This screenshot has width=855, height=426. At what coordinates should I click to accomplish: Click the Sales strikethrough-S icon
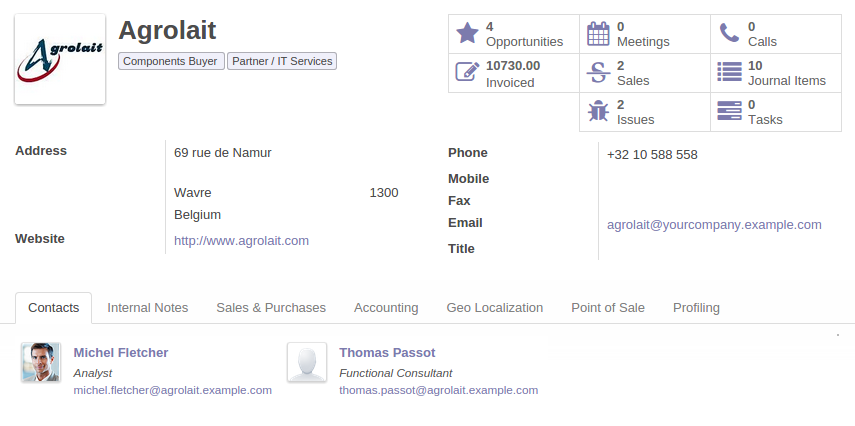click(598, 73)
